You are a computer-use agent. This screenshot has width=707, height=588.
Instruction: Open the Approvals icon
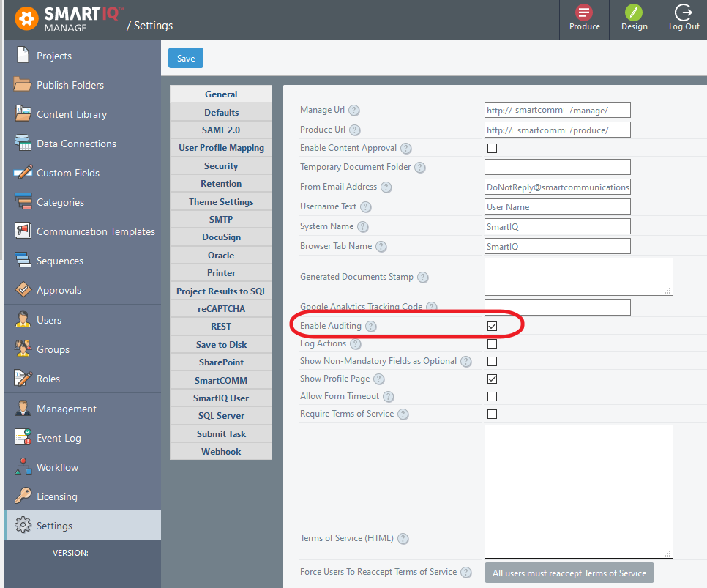[23, 289]
